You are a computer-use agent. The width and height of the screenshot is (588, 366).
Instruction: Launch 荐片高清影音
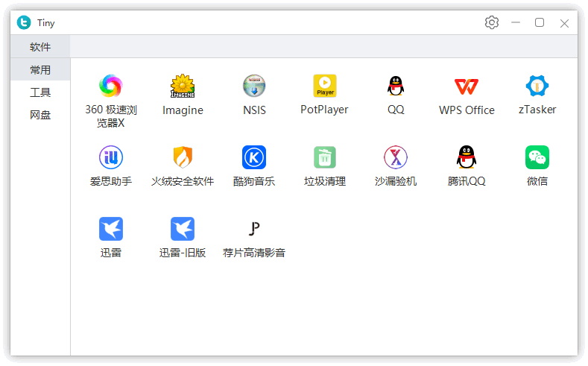point(254,229)
